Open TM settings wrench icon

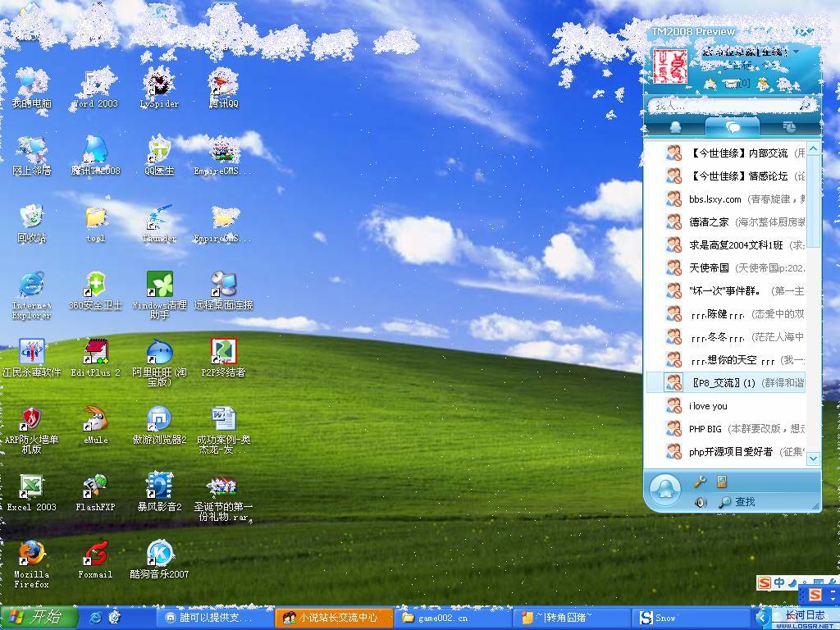pos(700,482)
